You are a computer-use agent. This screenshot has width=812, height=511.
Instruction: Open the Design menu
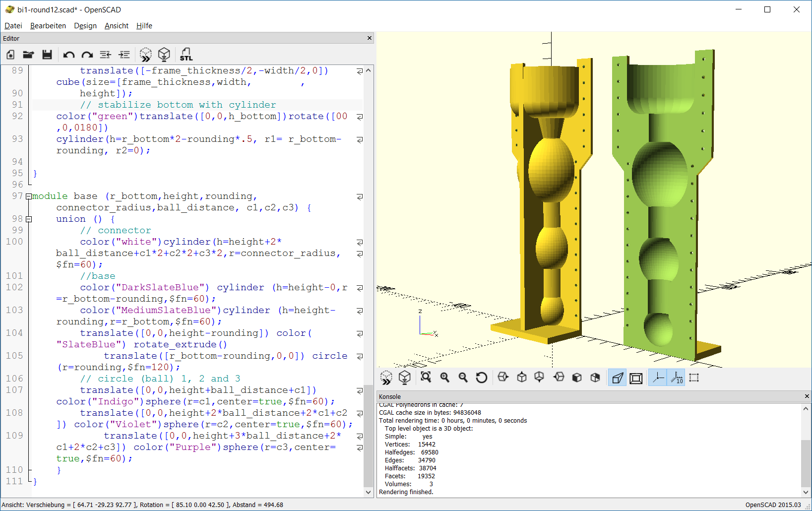pyautogui.click(x=85, y=26)
